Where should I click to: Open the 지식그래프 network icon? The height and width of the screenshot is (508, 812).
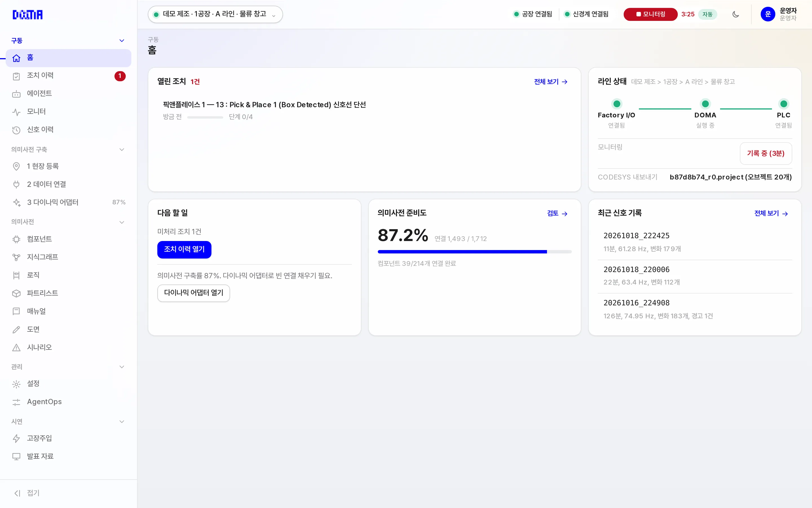16,257
